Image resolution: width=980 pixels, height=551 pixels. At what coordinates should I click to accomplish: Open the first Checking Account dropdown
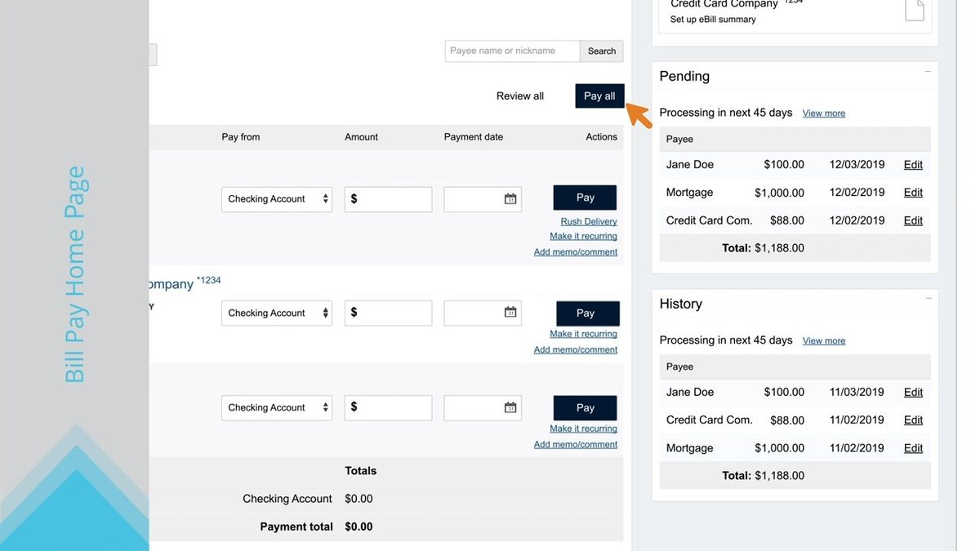click(276, 198)
